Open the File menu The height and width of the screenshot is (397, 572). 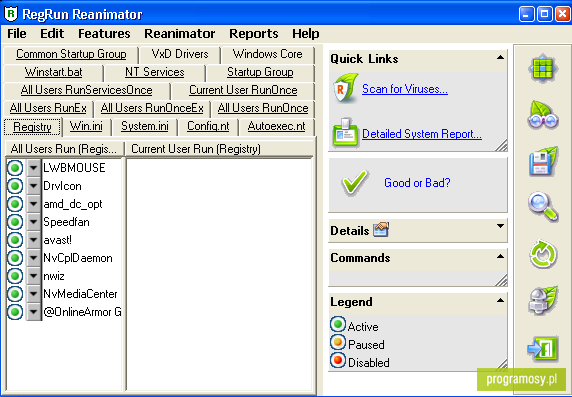[17, 34]
